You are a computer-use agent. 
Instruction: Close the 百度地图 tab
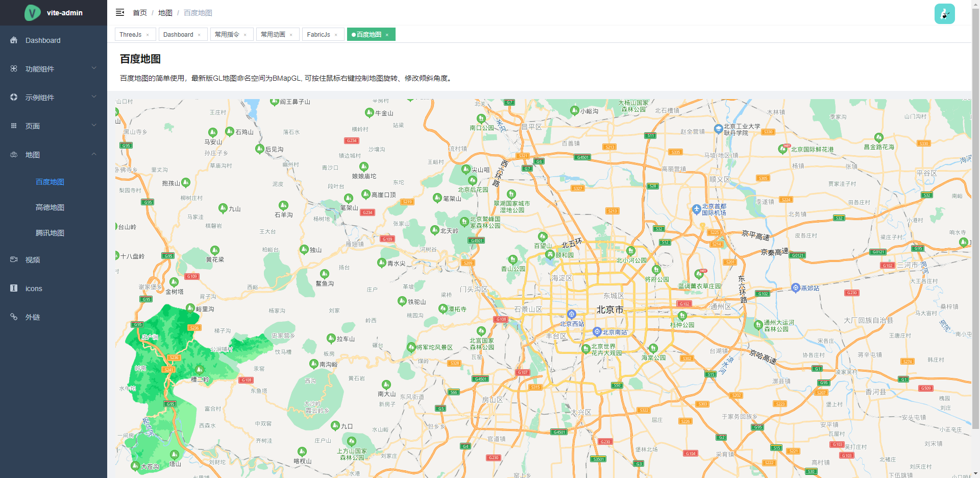pyautogui.click(x=387, y=35)
